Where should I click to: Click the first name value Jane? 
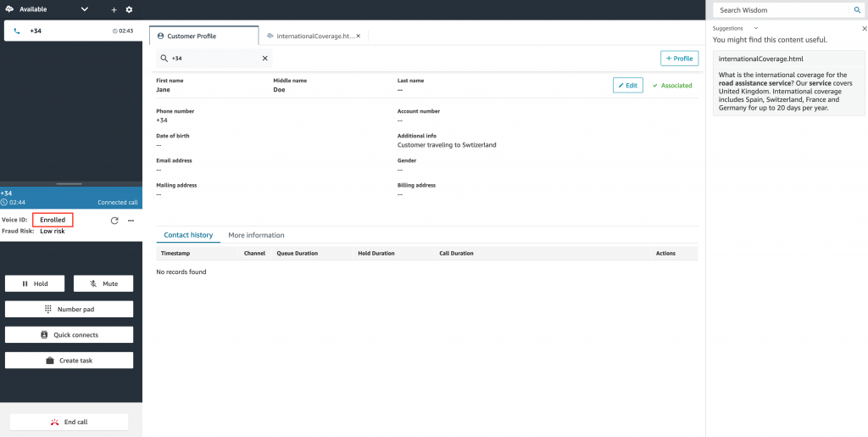point(164,89)
